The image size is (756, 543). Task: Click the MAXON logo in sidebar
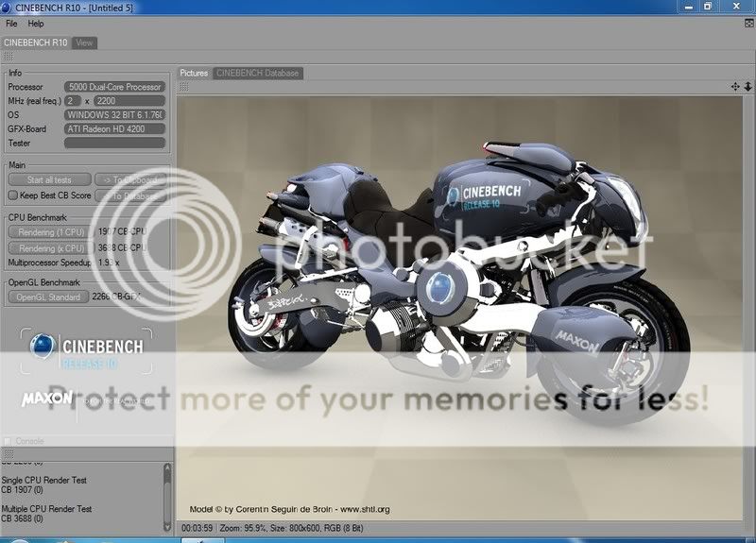[46, 399]
